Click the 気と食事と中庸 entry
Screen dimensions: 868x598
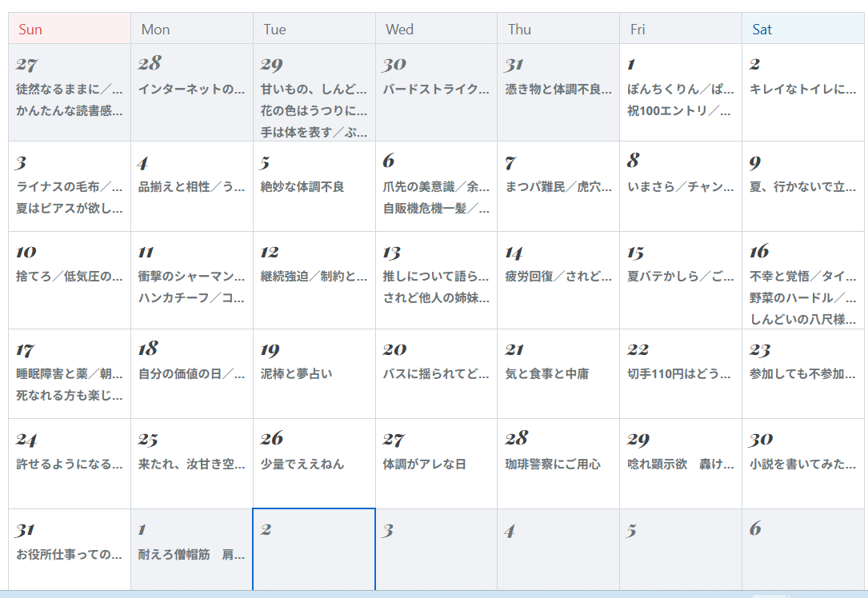tap(547, 373)
